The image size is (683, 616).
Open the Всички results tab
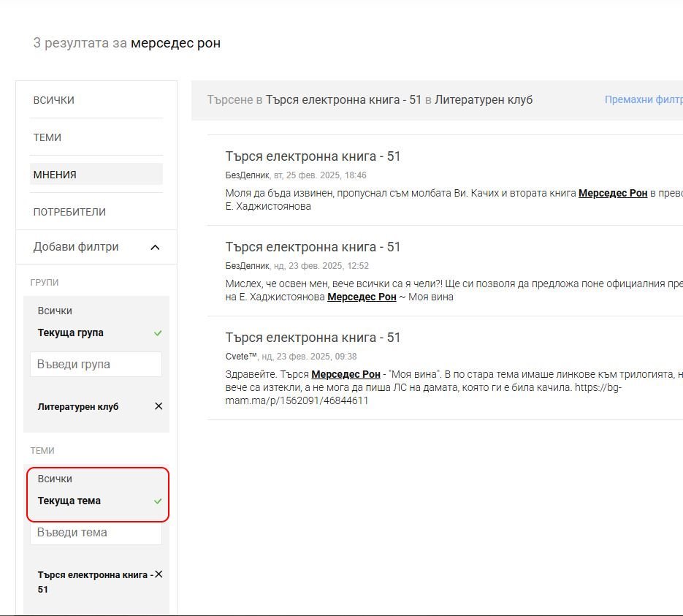[x=54, y=100]
